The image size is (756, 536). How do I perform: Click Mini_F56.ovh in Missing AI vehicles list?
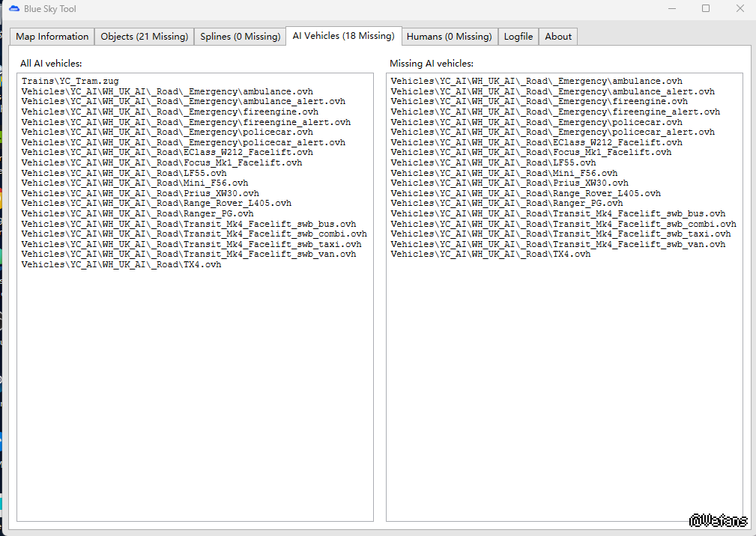point(504,172)
